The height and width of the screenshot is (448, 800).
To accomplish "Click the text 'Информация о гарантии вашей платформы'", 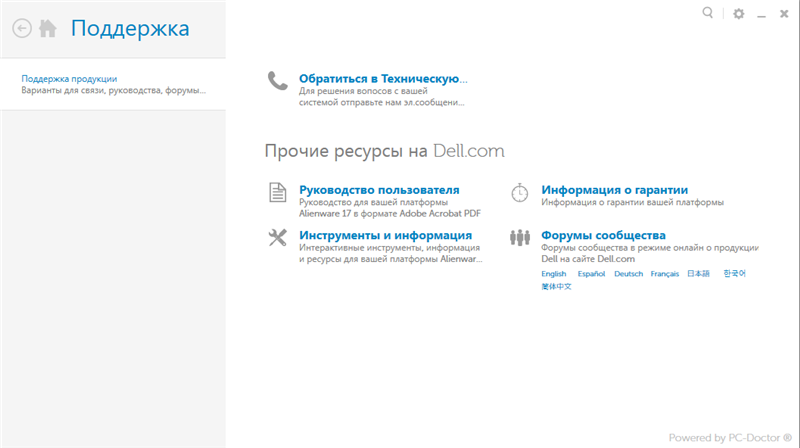I will click(x=632, y=203).
